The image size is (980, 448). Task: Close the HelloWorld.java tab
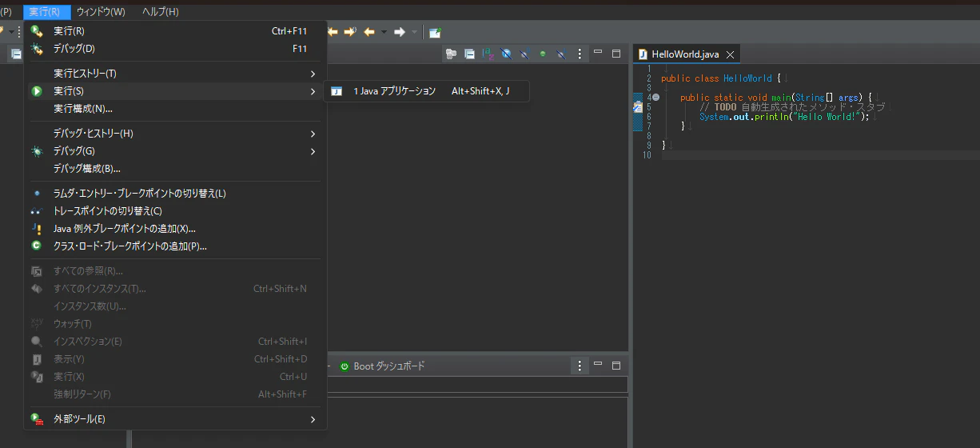(x=730, y=54)
